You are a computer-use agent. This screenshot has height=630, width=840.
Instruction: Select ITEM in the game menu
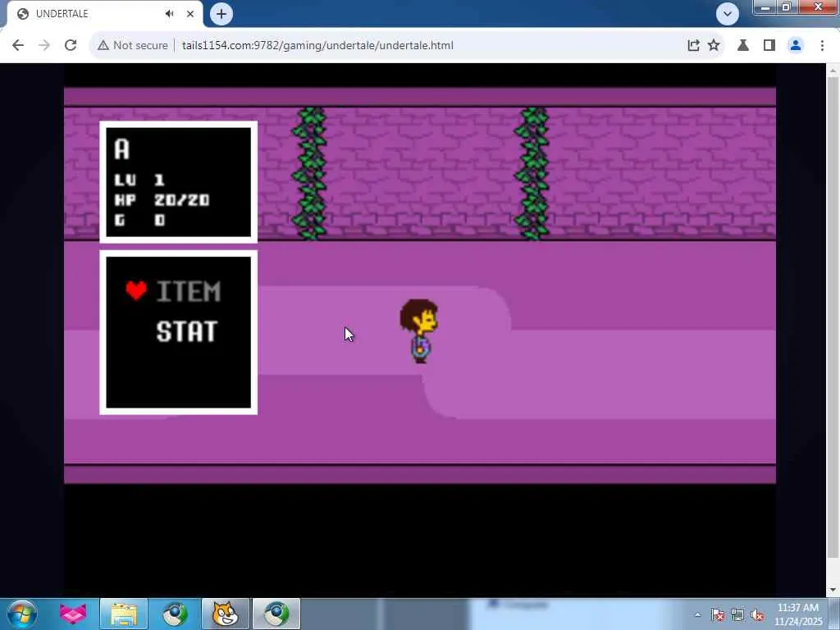click(x=188, y=292)
